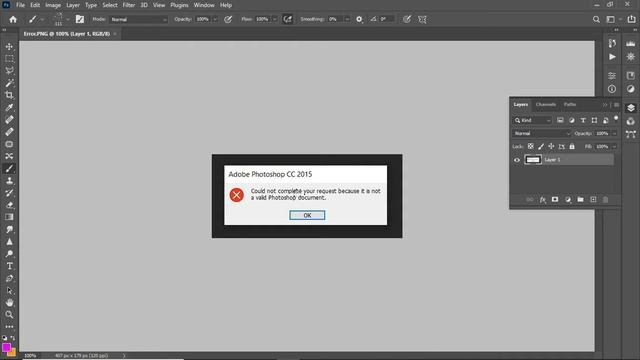Select the Lasso tool
The height and width of the screenshot is (360, 640).
9,71
